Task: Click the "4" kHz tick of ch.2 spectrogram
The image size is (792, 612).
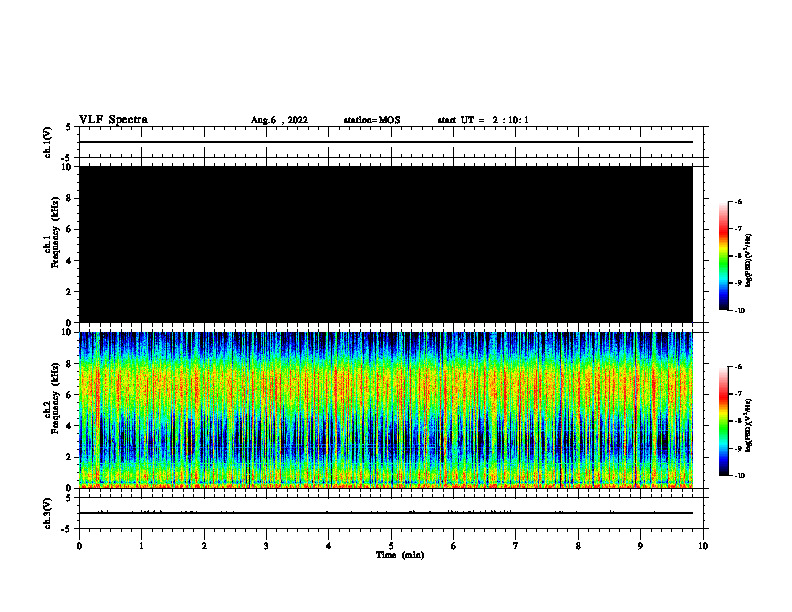Action: click(x=69, y=426)
